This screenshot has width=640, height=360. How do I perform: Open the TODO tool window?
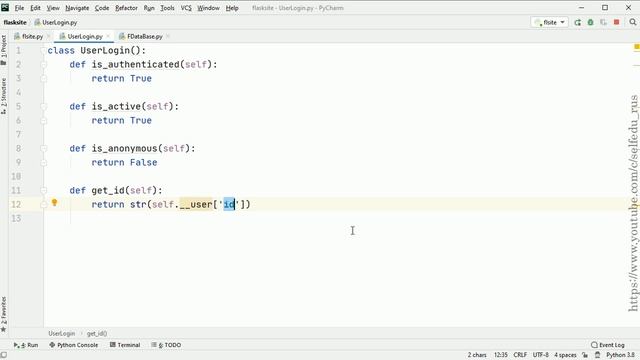[x=166, y=345]
